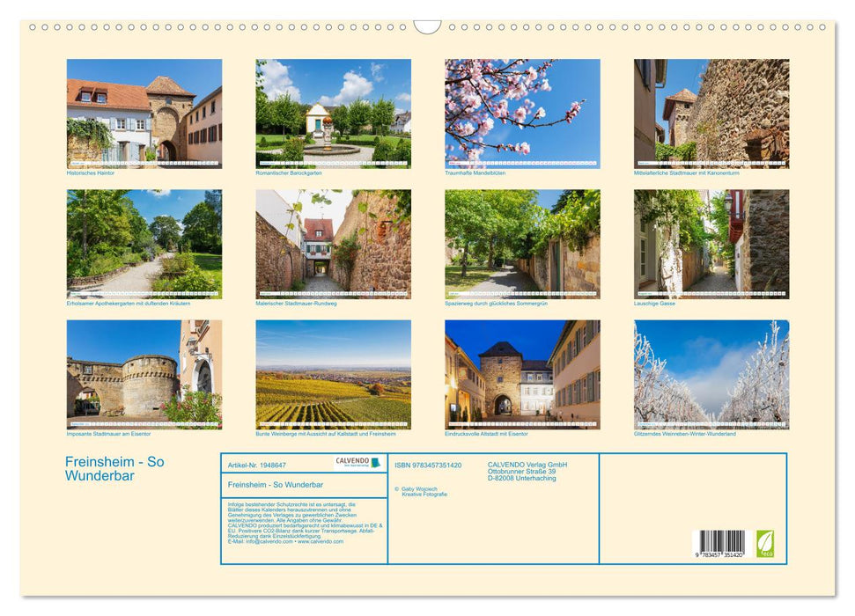Open the www.calvendo.de website link
This screenshot has height=616, width=855.
(320, 543)
